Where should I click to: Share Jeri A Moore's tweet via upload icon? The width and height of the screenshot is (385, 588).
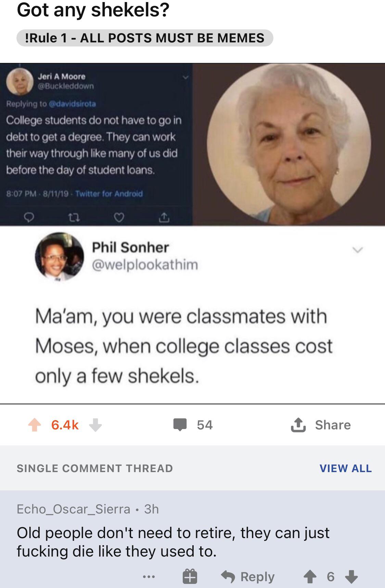click(x=164, y=217)
